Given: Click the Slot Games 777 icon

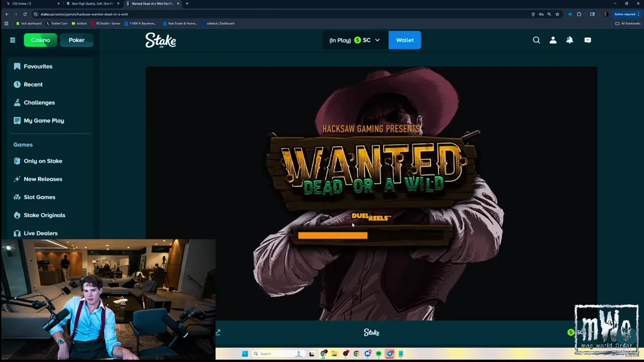Looking at the screenshot, I should [17, 197].
